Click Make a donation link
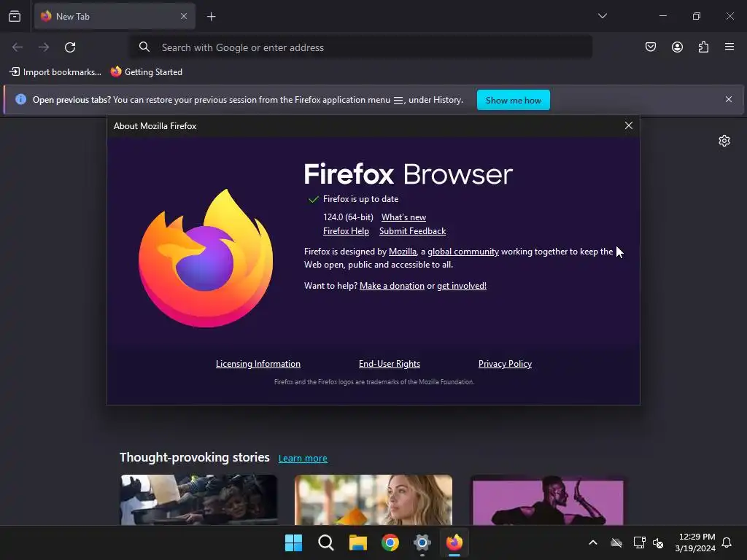The width and height of the screenshot is (747, 560). (392, 286)
